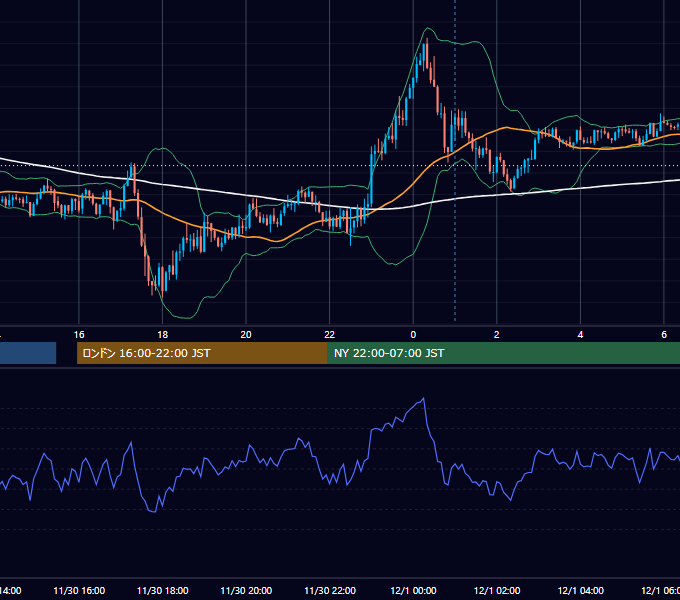This screenshot has width=680, height=600.
Task: Click the 0 hour axis label
Action: click(413, 335)
